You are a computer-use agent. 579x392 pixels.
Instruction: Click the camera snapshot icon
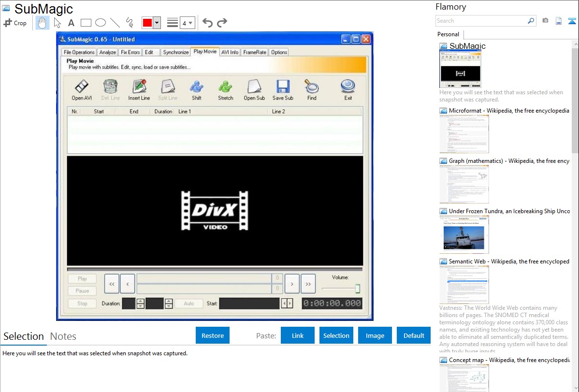point(545,21)
